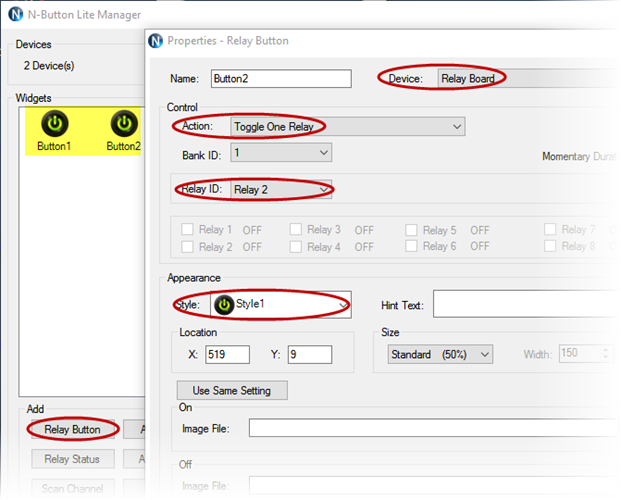Toggle Relay 5 checkbox
Viewport: 621px width, 500px height.
click(411, 230)
